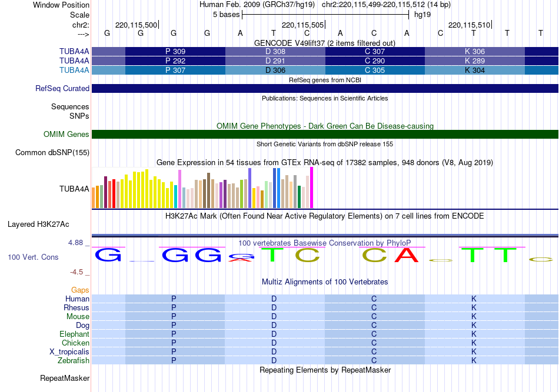The height and width of the screenshot is (392, 559).
Task: Click the light-blue TUBA4A label beside the P 307 row
Action: click(74, 70)
